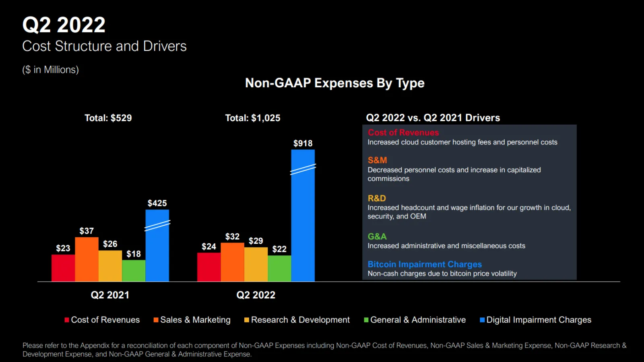Select the $23 red bar in Q2 2021
Viewport: 644px width, 362px height.
coord(63,268)
